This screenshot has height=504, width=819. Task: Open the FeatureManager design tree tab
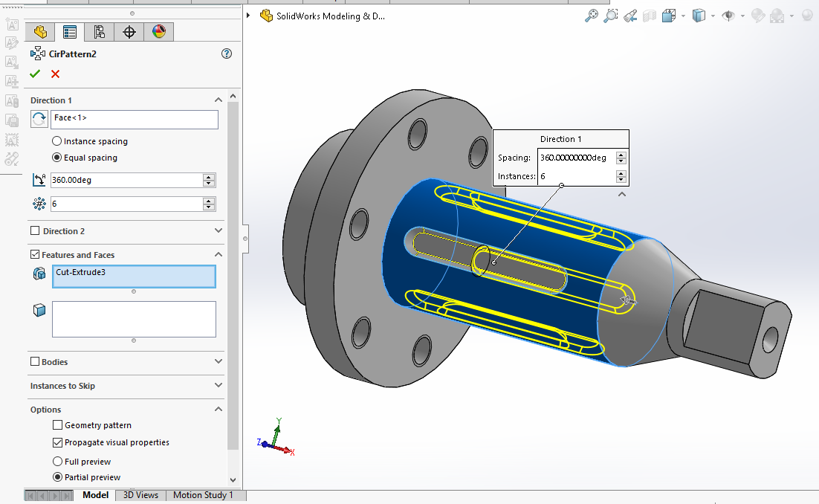click(x=40, y=31)
